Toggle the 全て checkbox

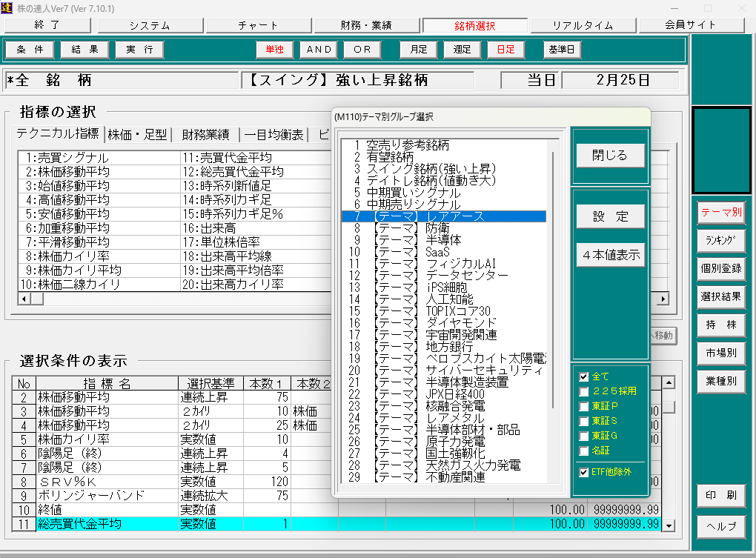pyautogui.click(x=584, y=376)
